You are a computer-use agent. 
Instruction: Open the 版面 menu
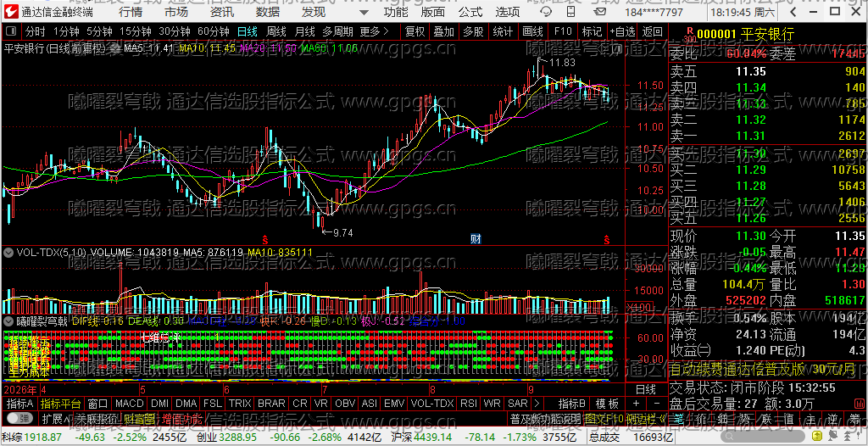[x=433, y=12]
